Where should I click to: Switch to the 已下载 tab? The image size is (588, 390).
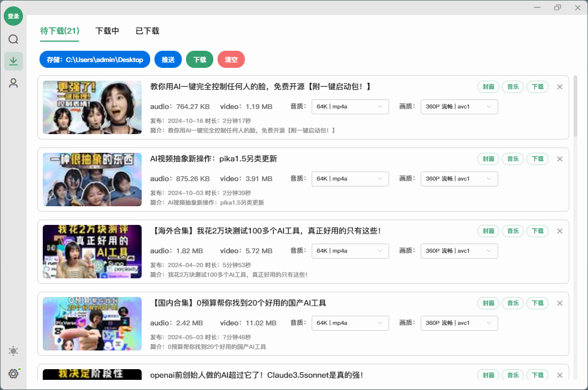[148, 31]
